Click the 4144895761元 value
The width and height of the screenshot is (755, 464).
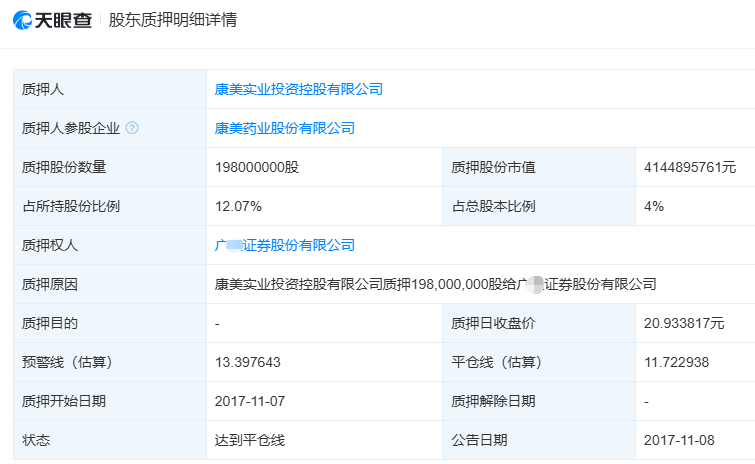click(x=690, y=167)
